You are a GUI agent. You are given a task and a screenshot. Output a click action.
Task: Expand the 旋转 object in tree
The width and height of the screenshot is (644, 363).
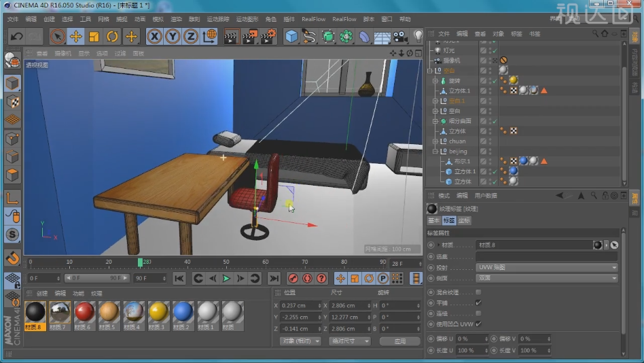coord(435,81)
